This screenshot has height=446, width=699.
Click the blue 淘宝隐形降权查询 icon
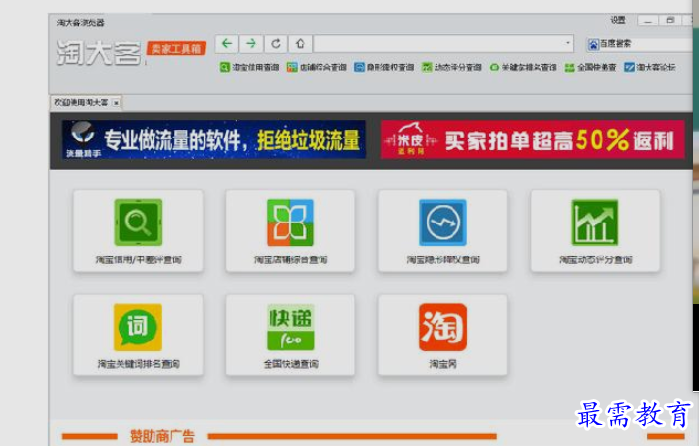click(443, 222)
